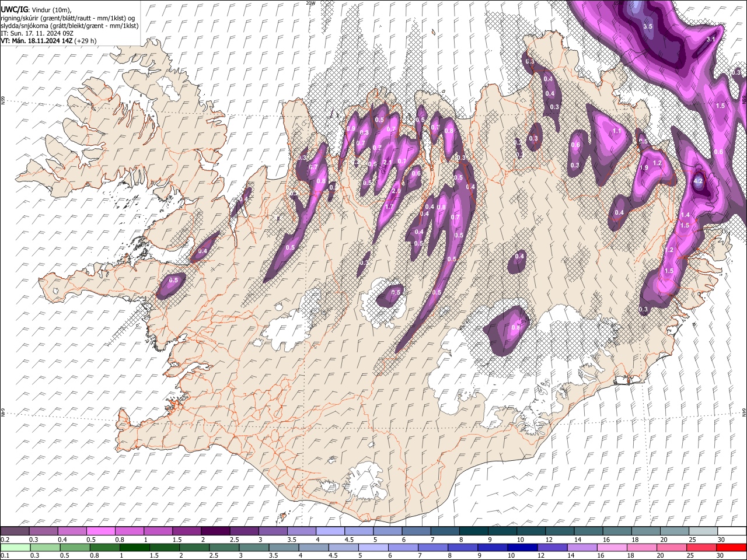Pick the lower legend red swatch at 30
747x560 pixels.
click(732, 547)
